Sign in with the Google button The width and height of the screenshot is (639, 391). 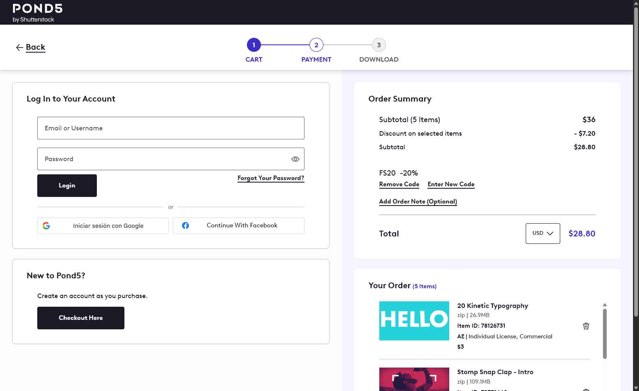point(103,225)
